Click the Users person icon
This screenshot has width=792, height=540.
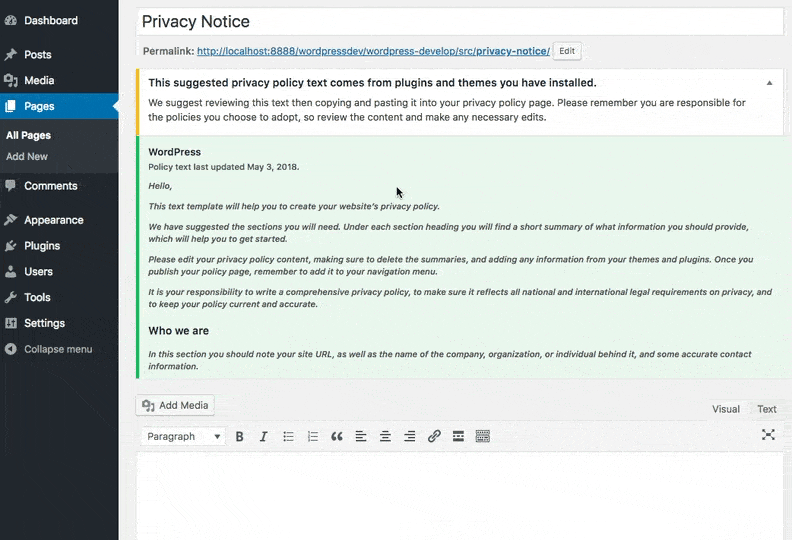tap(11, 271)
